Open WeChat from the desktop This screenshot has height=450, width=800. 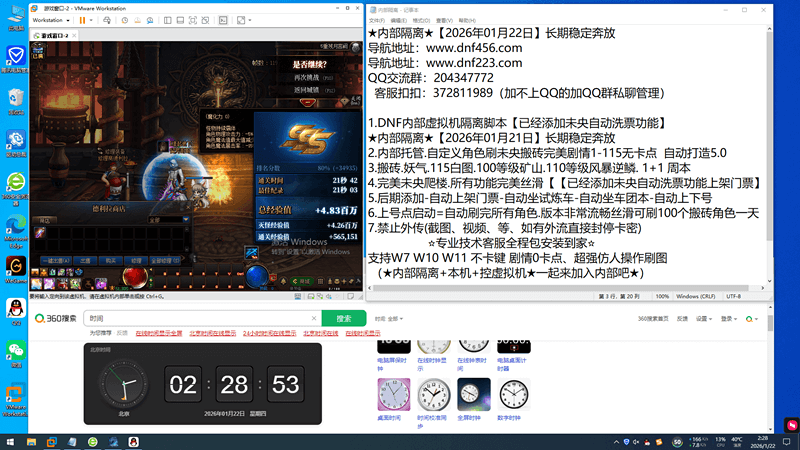(16, 350)
